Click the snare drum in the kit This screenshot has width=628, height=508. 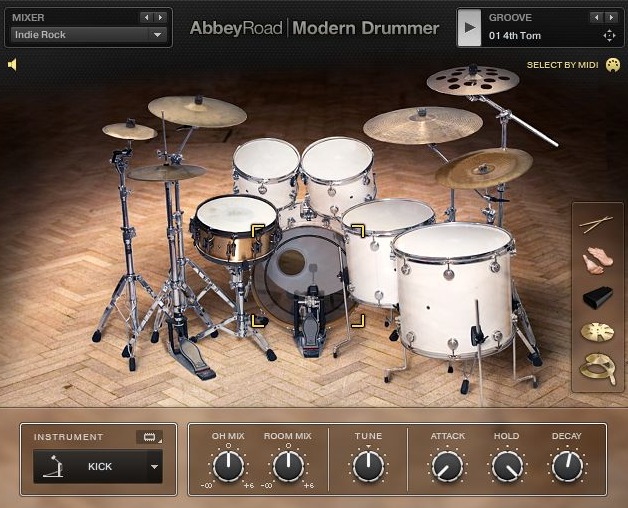coord(234,230)
